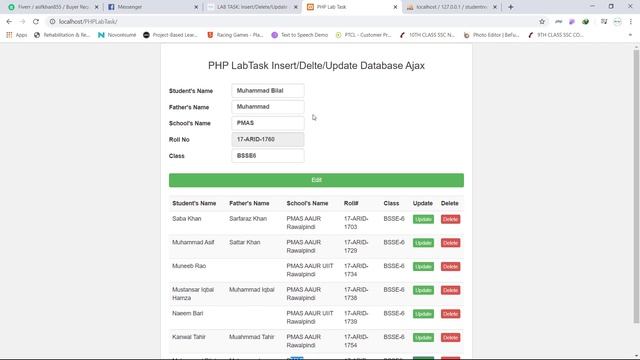Viewport: 640px width, 360px height.
Task: Click Update for Naeem Bari
Action: [x=423, y=314]
